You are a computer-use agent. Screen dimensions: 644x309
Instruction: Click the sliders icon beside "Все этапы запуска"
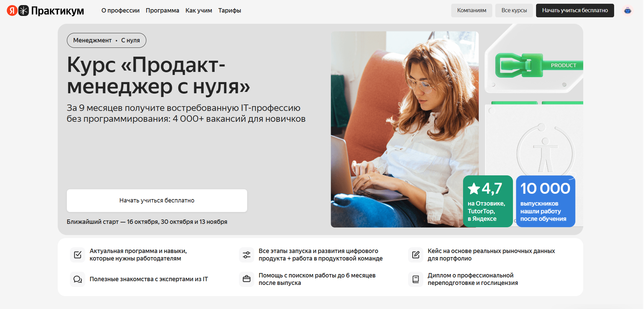(x=246, y=255)
